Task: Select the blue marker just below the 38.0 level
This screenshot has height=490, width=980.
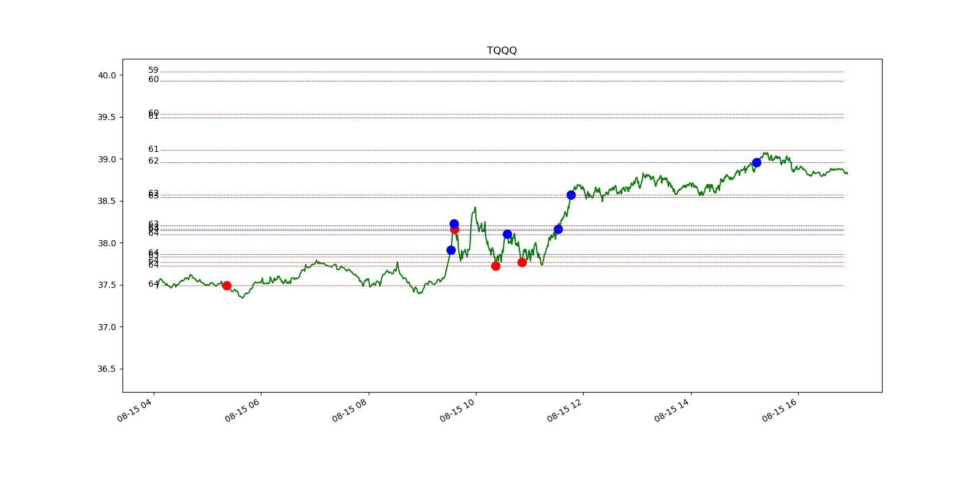Action: coord(451,250)
